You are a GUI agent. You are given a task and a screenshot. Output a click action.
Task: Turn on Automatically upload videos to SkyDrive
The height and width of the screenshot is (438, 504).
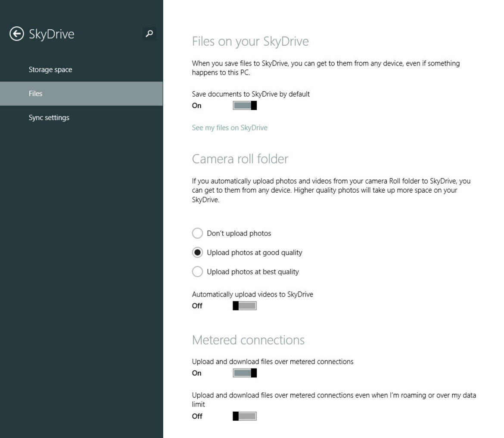coord(245,306)
